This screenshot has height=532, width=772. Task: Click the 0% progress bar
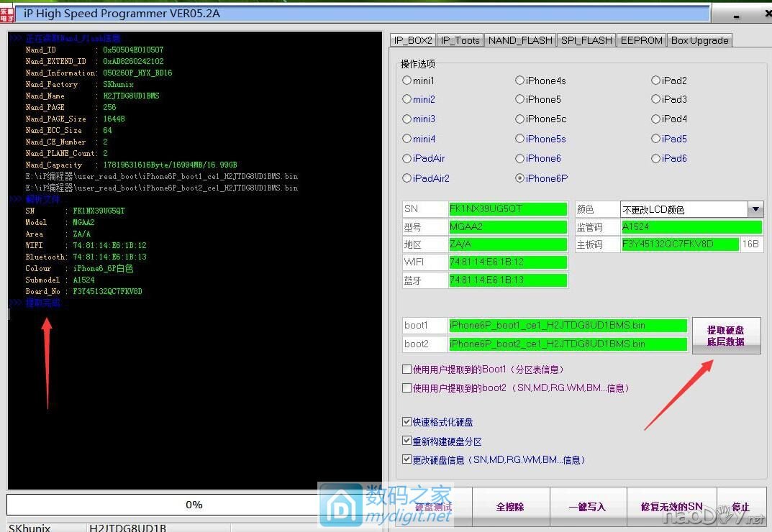[194, 505]
